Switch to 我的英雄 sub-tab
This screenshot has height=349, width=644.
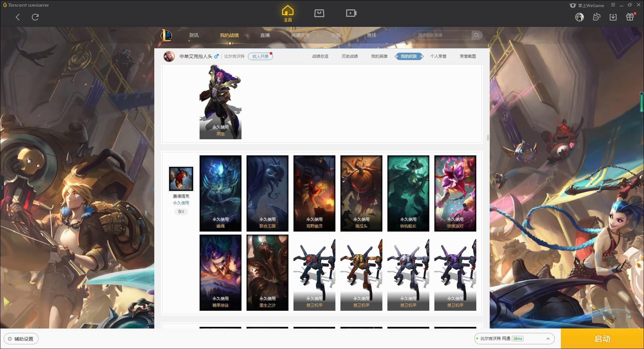pyautogui.click(x=379, y=56)
